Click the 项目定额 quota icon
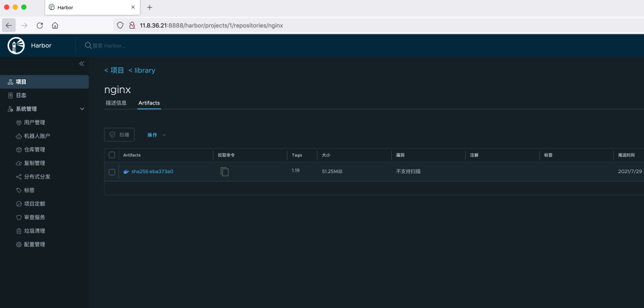Screen dimensions: 644x308 click(x=18, y=204)
